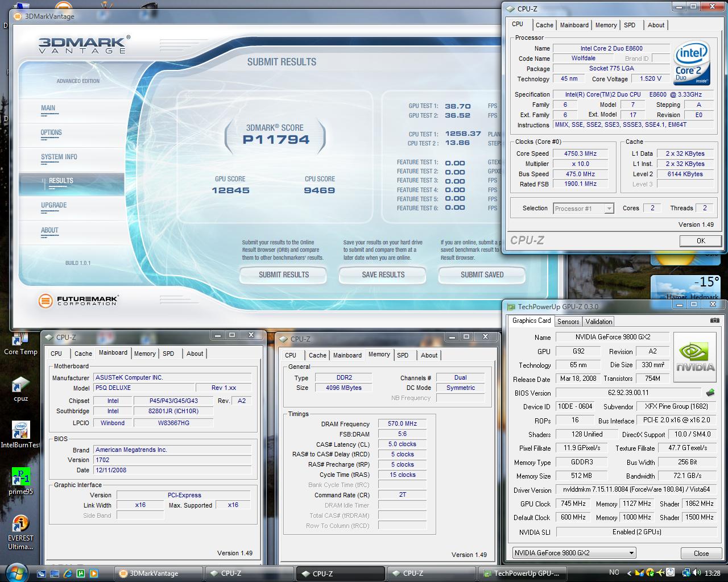Click OK in top-right CPU-Z window
The height and width of the screenshot is (582, 728).
pyautogui.click(x=701, y=241)
